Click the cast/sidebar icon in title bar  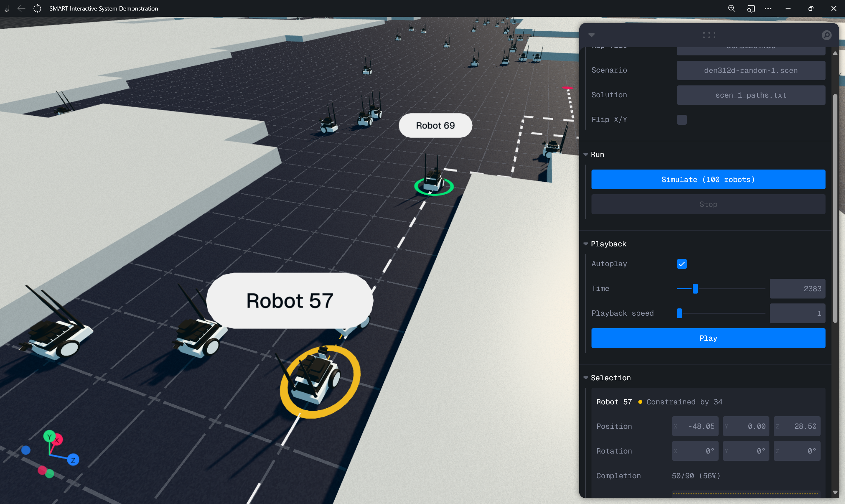coord(751,8)
